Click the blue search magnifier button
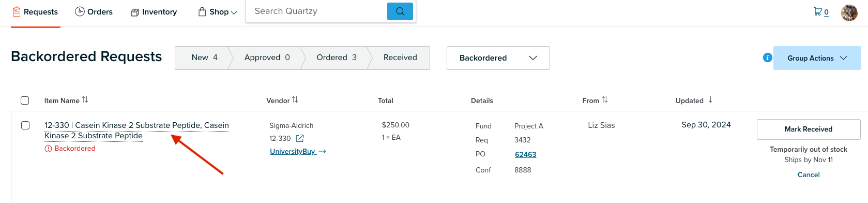868x203 pixels. 400,11
